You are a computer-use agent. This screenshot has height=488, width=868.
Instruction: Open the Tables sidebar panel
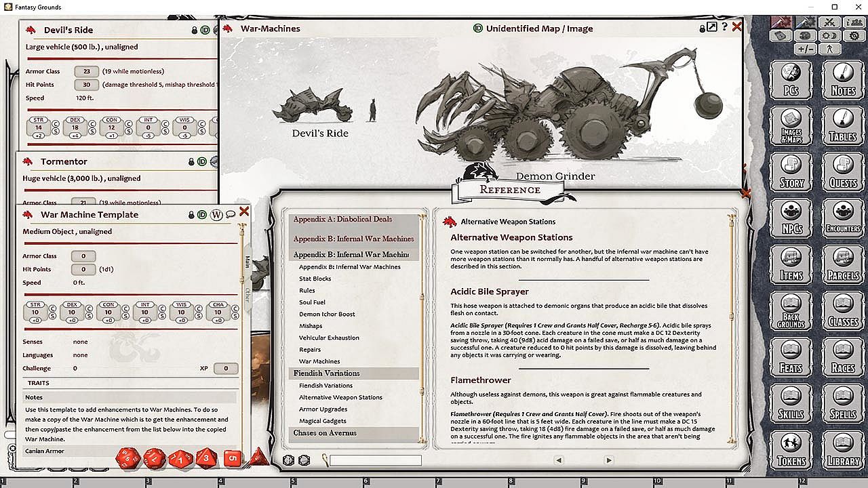[x=843, y=126]
